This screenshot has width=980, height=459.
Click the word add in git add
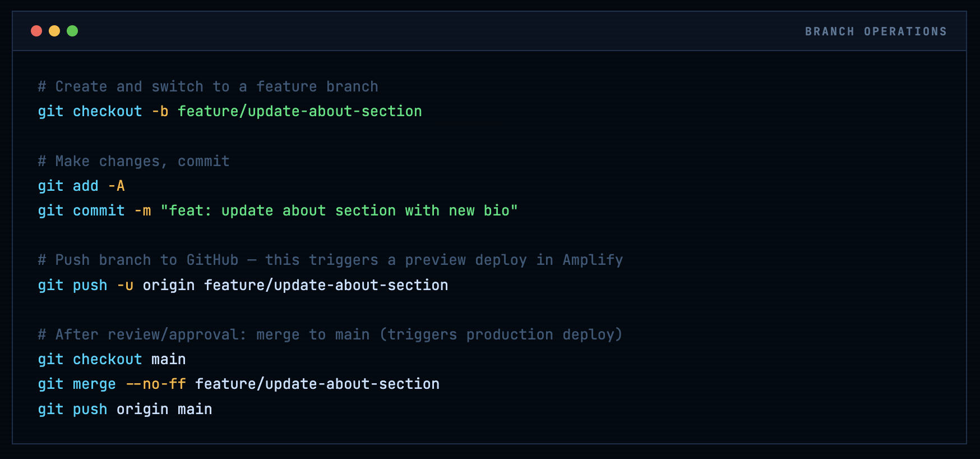click(x=85, y=186)
